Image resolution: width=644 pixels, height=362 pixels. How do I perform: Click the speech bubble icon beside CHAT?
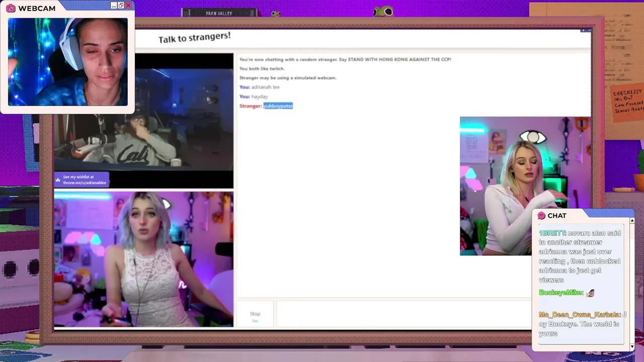tap(541, 216)
